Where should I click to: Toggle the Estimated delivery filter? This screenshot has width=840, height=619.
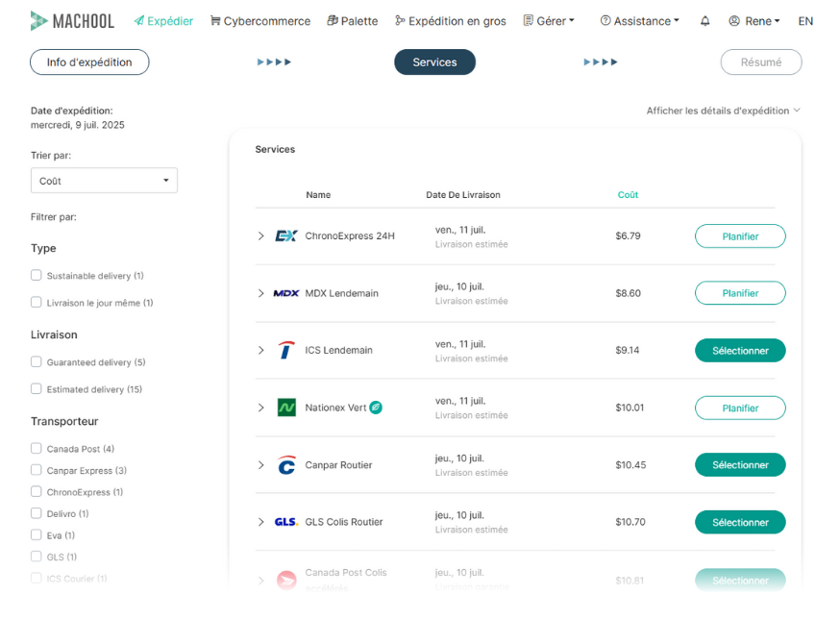[x=36, y=388]
